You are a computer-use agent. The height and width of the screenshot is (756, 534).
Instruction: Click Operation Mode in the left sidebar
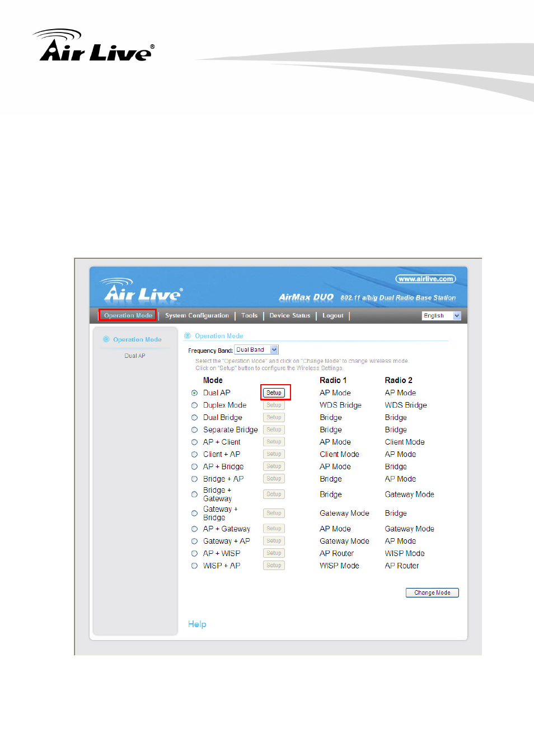(x=137, y=340)
